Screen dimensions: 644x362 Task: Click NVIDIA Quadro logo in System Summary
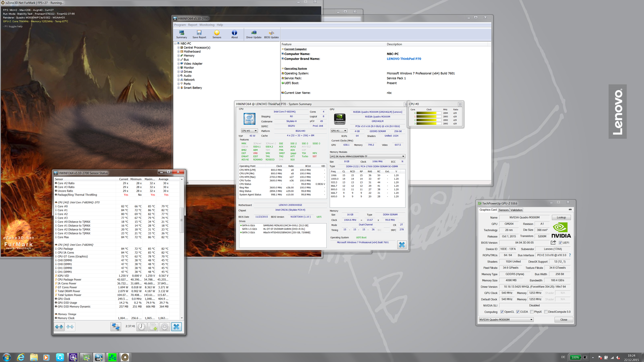(x=340, y=119)
